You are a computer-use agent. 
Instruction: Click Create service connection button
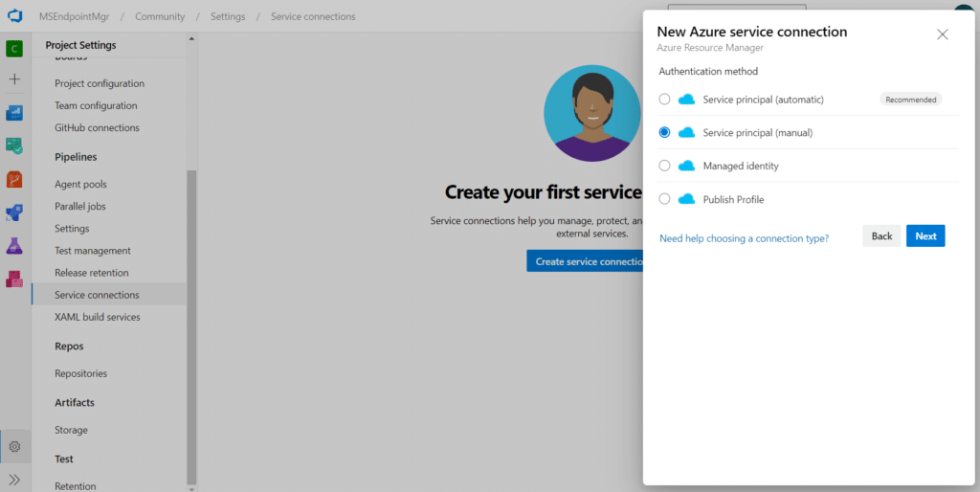click(585, 261)
